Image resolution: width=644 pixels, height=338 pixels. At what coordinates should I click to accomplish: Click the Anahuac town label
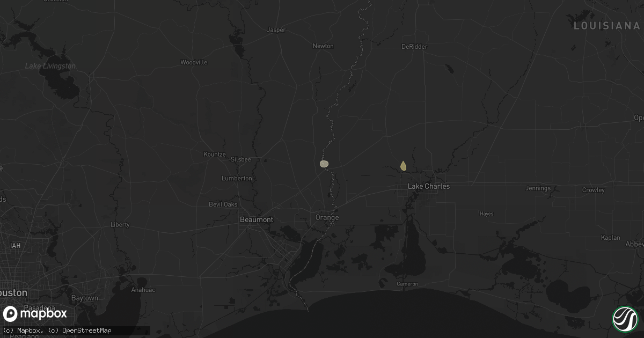(143, 290)
